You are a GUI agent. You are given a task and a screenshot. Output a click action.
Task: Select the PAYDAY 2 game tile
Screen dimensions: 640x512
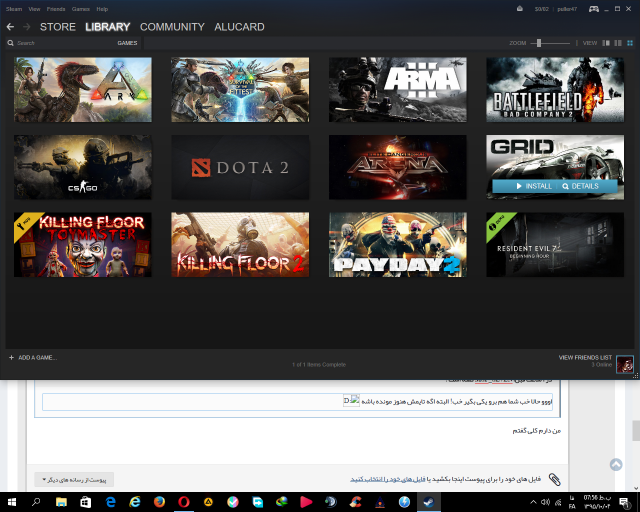pos(398,245)
